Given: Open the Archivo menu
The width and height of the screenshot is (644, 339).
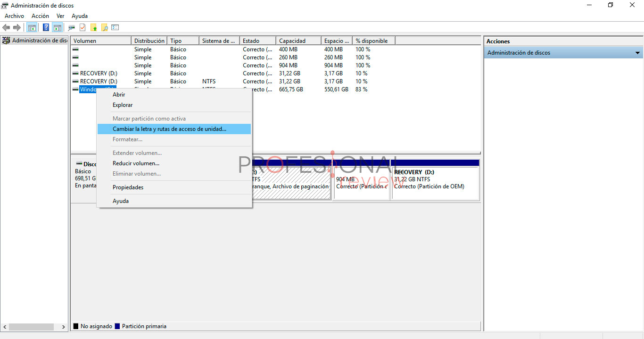Looking at the screenshot, I should 14,16.
